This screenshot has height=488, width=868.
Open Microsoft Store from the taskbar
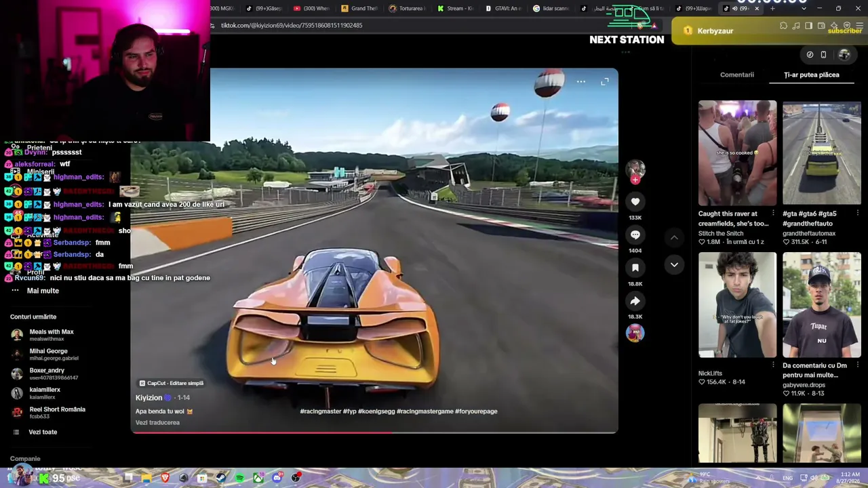[202, 478]
